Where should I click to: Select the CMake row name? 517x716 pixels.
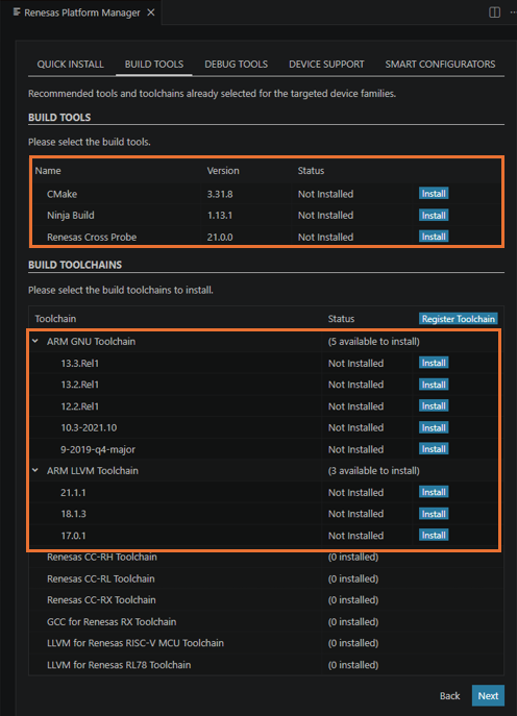click(x=62, y=194)
